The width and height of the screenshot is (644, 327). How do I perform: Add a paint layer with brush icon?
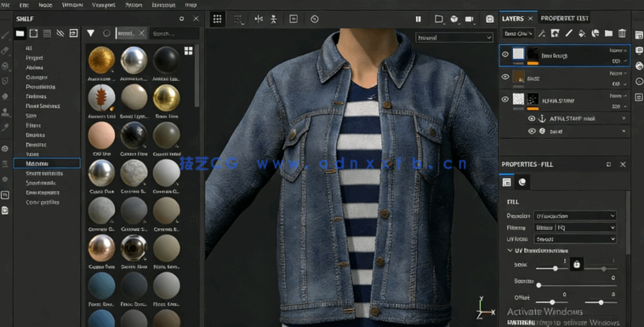pyautogui.click(x=569, y=33)
